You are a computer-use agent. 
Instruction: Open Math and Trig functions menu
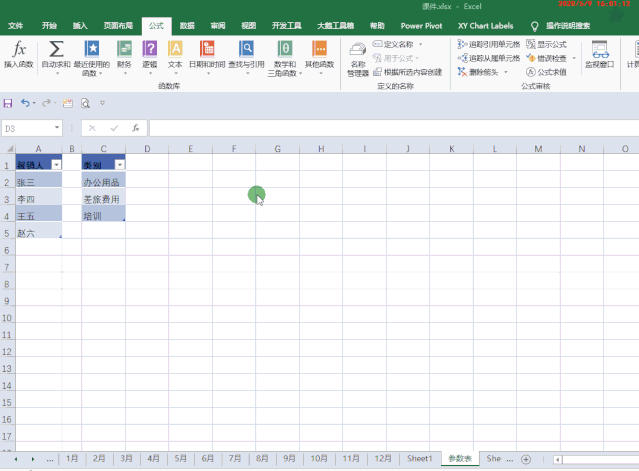(285, 58)
